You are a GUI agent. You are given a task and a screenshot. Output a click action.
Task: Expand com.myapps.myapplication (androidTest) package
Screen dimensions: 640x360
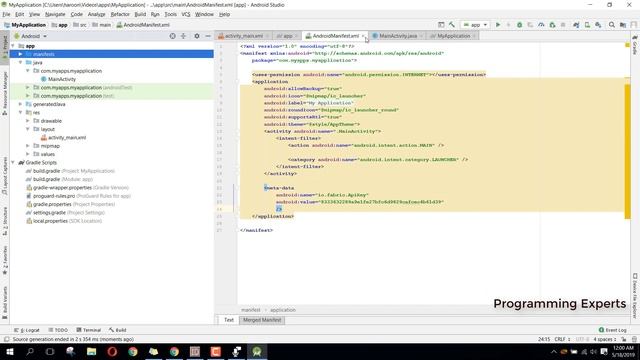tap(28, 87)
